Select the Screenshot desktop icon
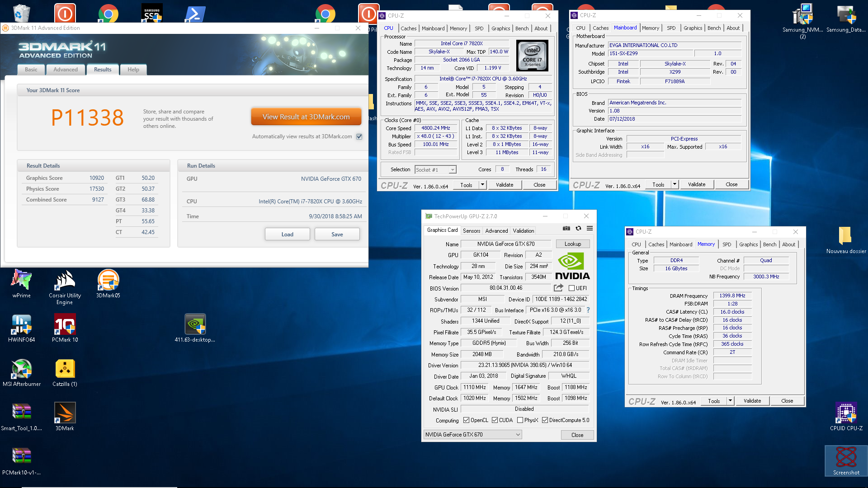The height and width of the screenshot is (488, 868). [846, 461]
